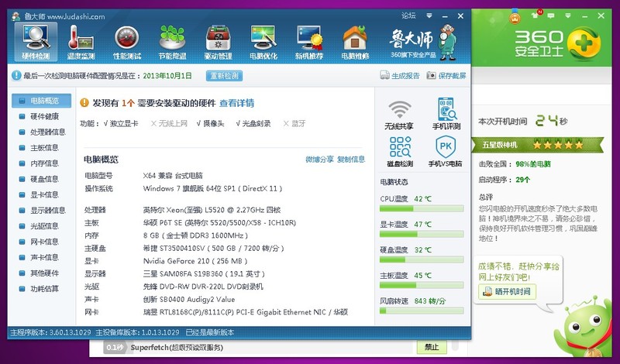Open the 手机评测 phone benchmark tool
This screenshot has width=620, height=364.
(446, 114)
